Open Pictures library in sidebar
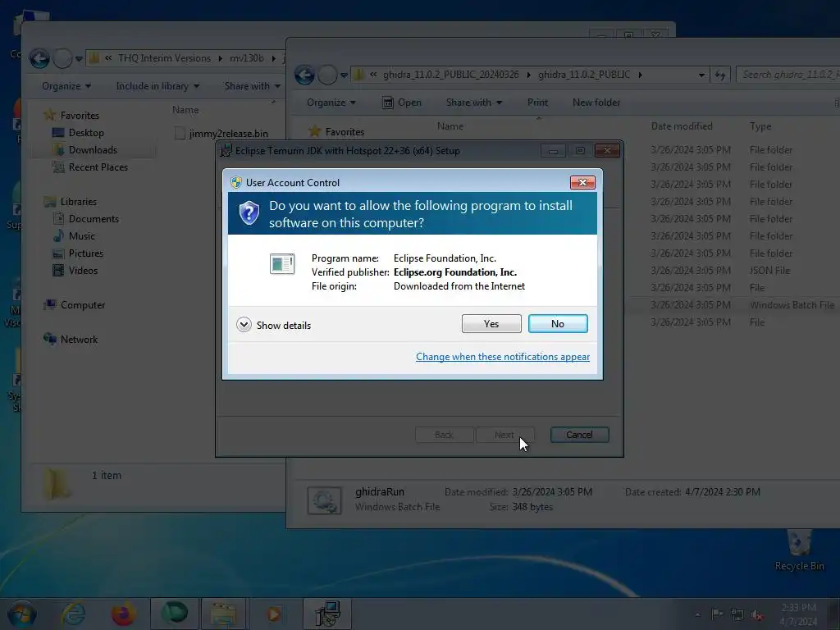The image size is (840, 630). coord(85,253)
